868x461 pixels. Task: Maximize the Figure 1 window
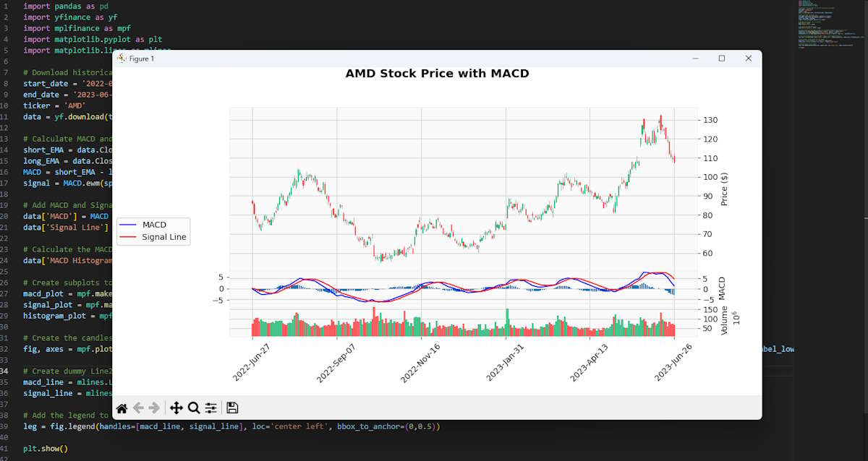(721, 59)
